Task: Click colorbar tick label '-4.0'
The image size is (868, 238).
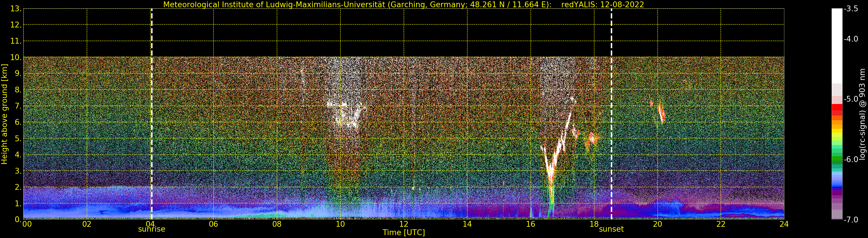Action: (x=851, y=39)
